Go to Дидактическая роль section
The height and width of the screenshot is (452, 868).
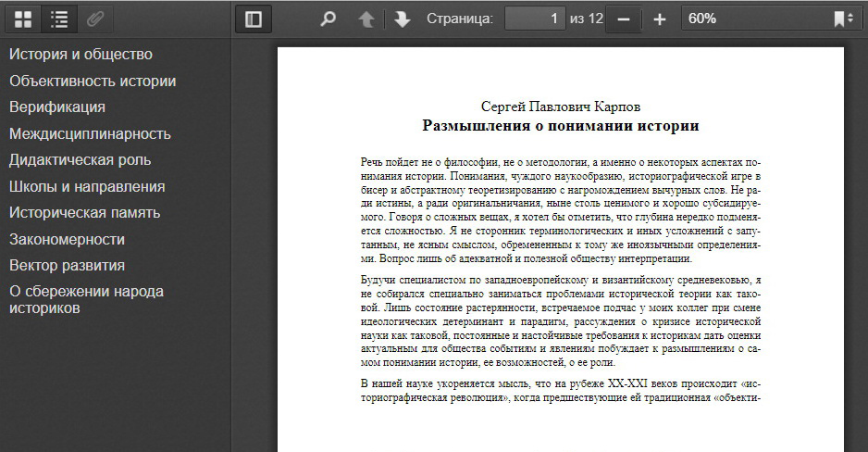[80, 160]
